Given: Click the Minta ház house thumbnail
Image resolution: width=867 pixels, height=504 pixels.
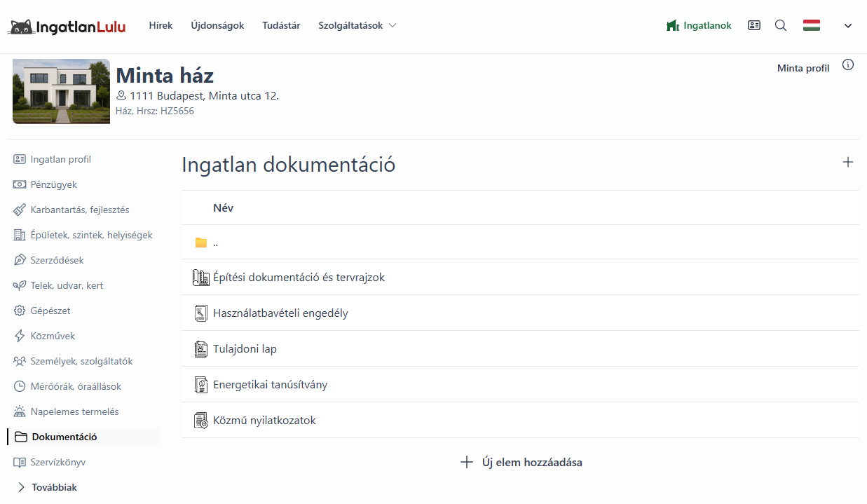Looking at the screenshot, I should 62,91.
